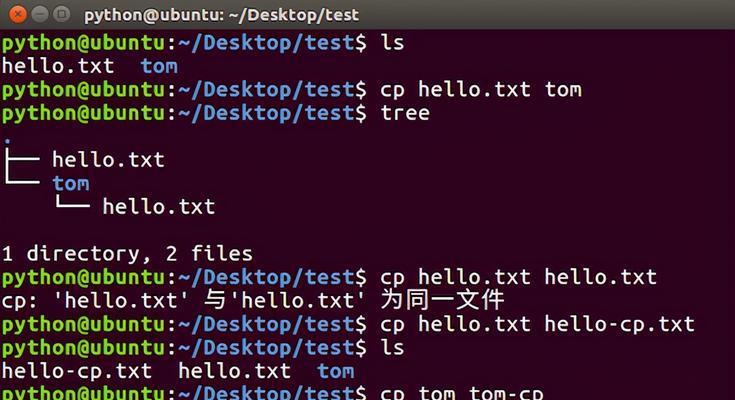
Task: Select top-level hello.txt in tree output
Action: pos(108,160)
